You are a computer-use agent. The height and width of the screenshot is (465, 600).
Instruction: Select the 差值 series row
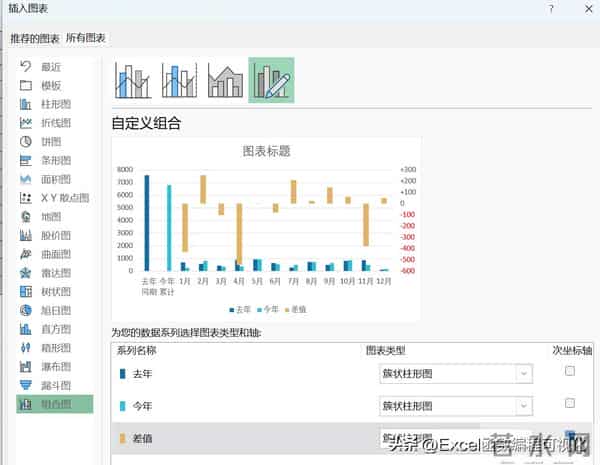coord(352,438)
